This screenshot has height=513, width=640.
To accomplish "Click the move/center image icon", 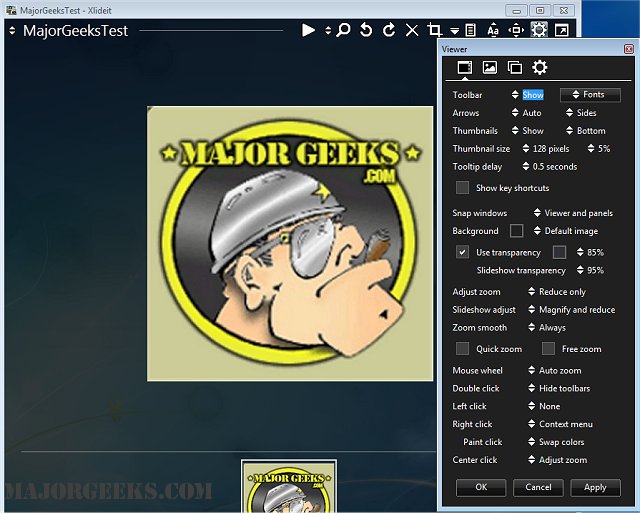I will 516,30.
